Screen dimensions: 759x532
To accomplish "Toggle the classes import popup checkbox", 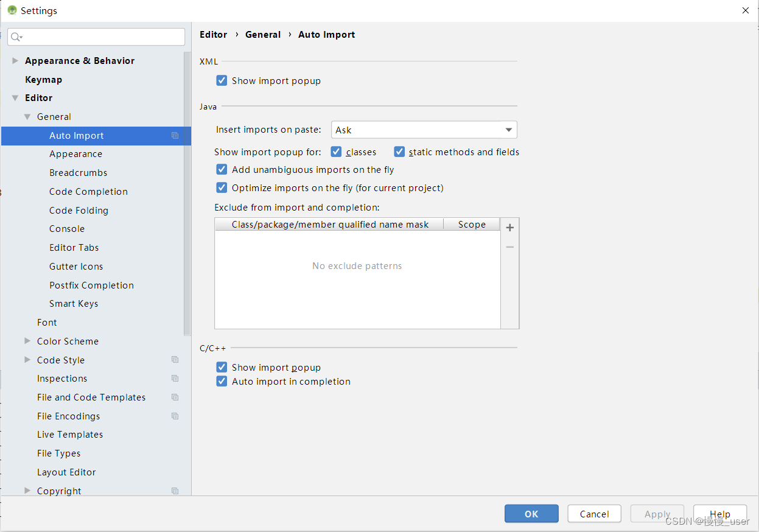I will tap(336, 152).
